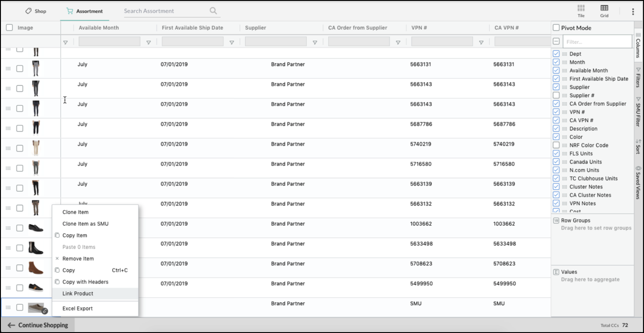Check the Supplier # column checkbox
Image resolution: width=644 pixels, height=333 pixels.
(x=556, y=95)
